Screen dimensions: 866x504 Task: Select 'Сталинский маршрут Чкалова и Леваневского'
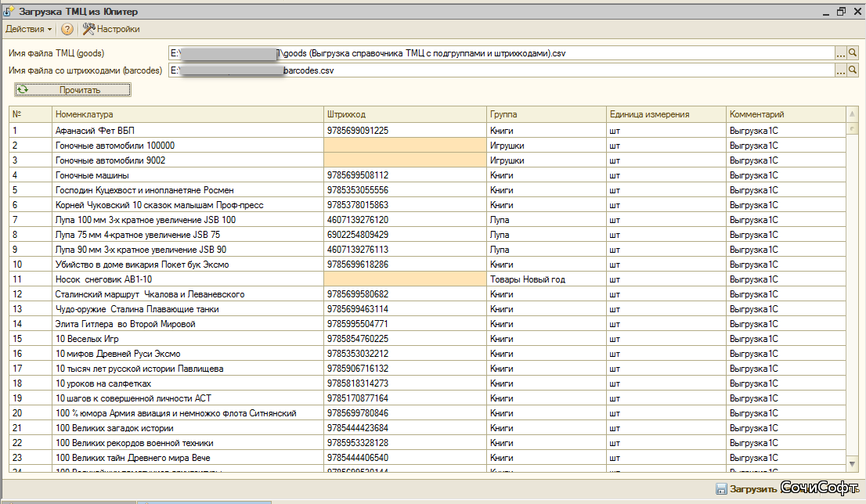[428, 295]
